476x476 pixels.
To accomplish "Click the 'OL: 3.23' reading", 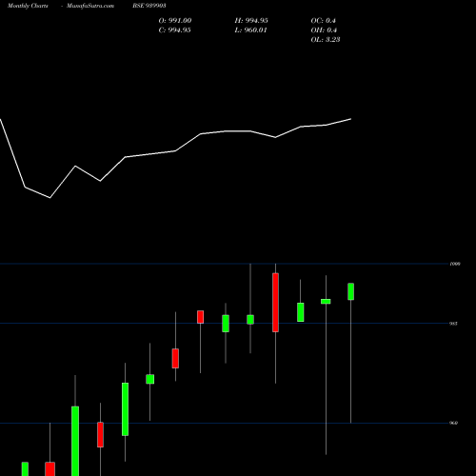I will [x=326, y=40].
